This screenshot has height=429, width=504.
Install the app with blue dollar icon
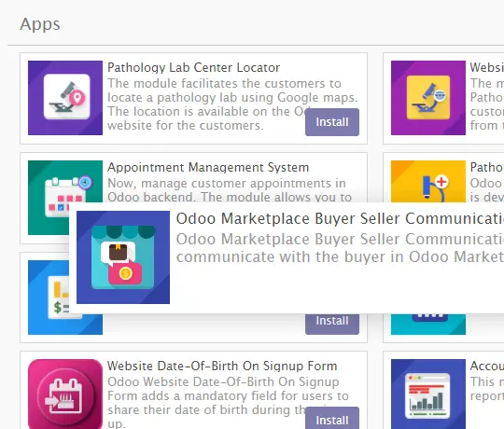click(x=332, y=324)
